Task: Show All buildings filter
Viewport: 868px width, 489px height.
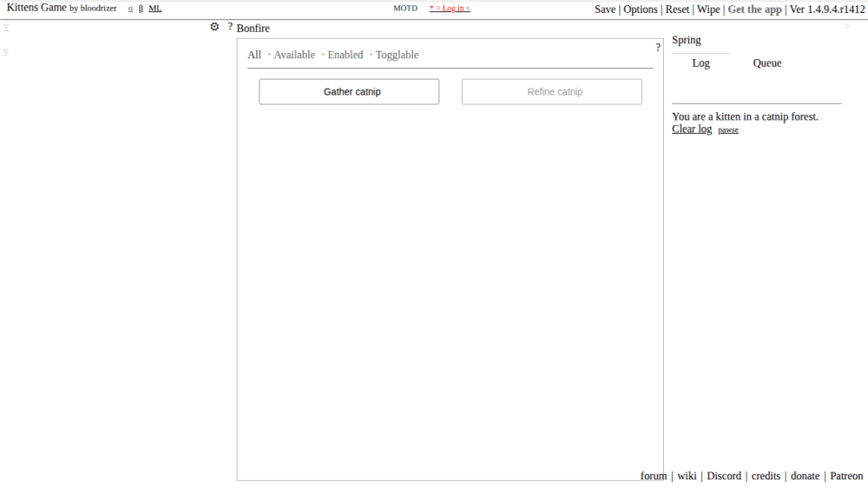Action: click(x=254, y=55)
